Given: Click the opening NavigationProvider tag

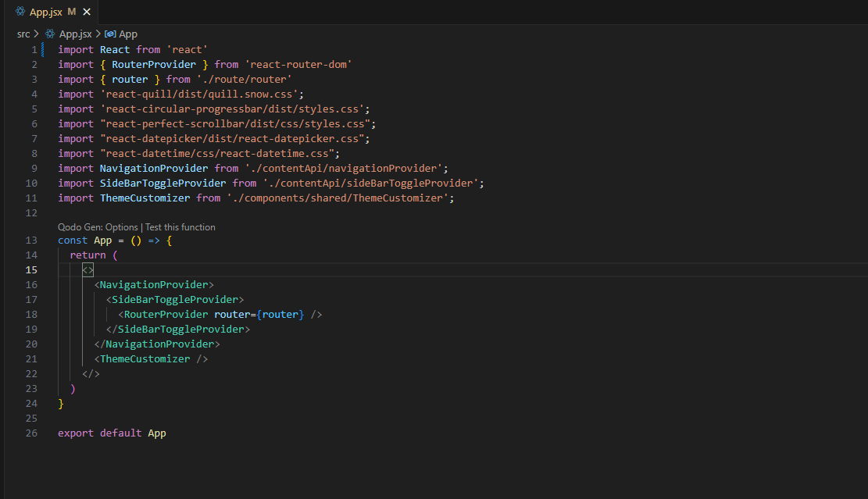Looking at the screenshot, I should coord(154,285).
